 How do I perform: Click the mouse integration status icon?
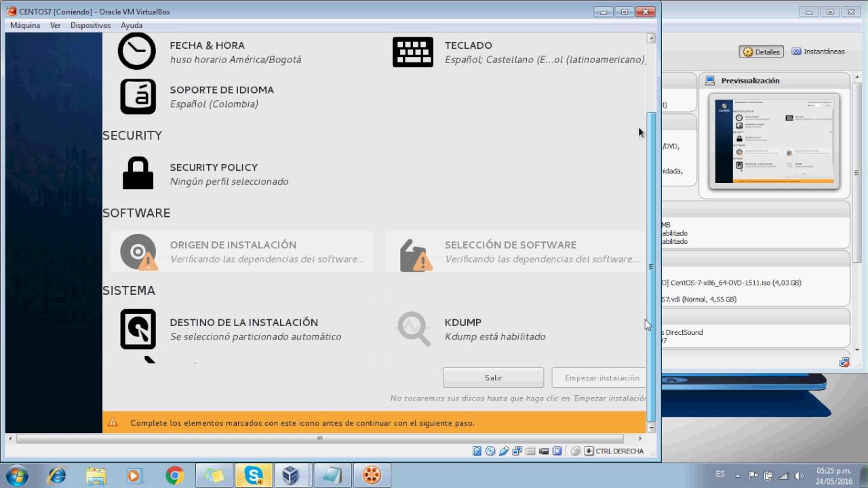pyautogui.click(x=575, y=451)
